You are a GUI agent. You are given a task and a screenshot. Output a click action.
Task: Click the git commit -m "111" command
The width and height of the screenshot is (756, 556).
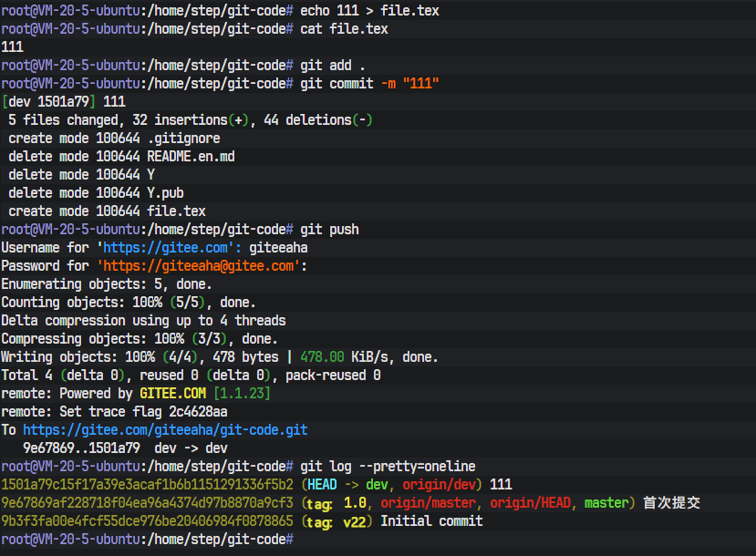pyautogui.click(x=369, y=83)
